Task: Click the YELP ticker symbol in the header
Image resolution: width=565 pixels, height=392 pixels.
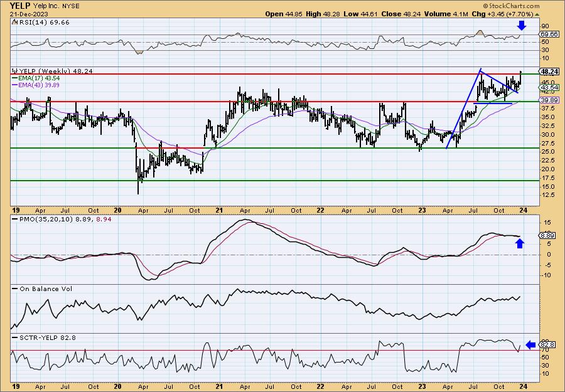Action: [x=21, y=6]
